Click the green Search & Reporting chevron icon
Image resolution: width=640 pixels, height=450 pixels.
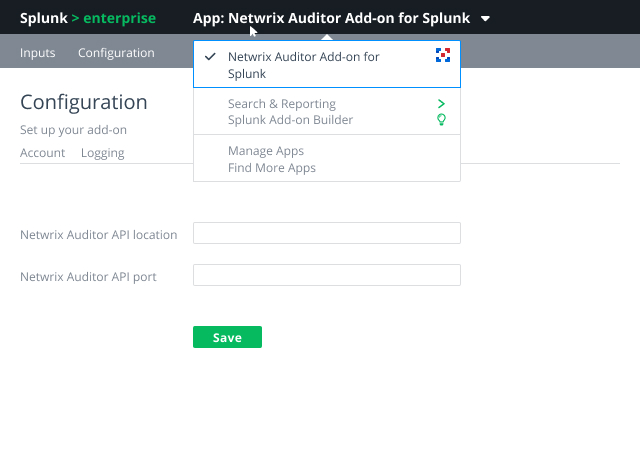441,104
